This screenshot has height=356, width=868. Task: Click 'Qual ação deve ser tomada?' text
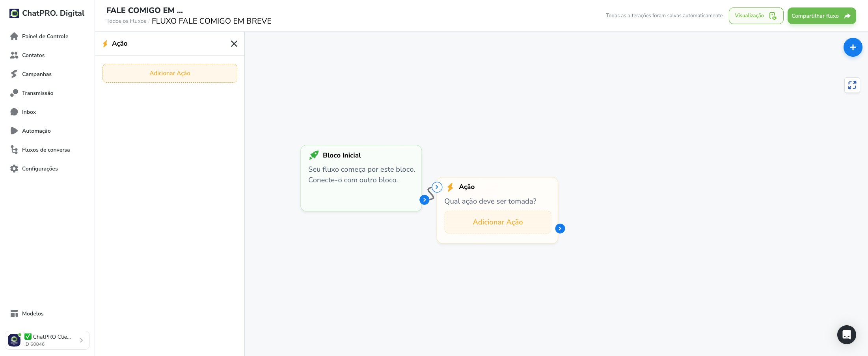[x=490, y=201]
